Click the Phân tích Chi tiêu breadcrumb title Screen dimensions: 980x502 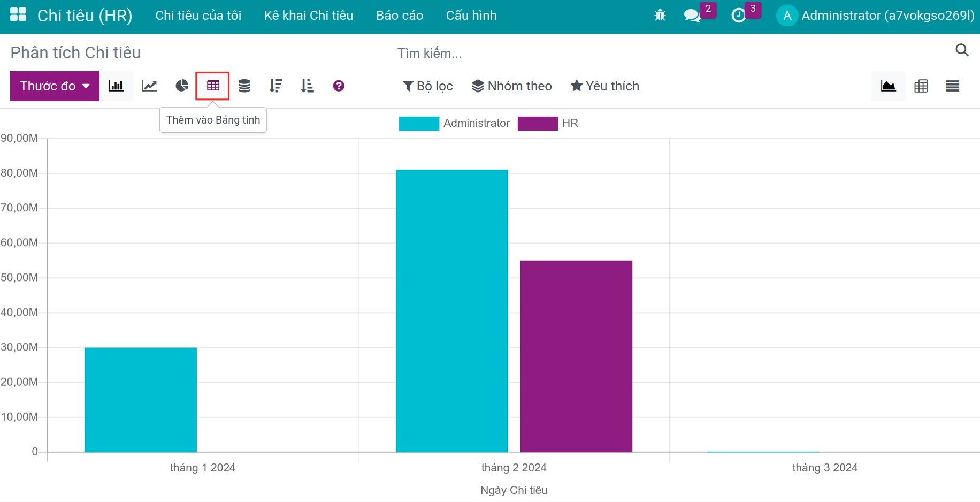click(x=75, y=52)
